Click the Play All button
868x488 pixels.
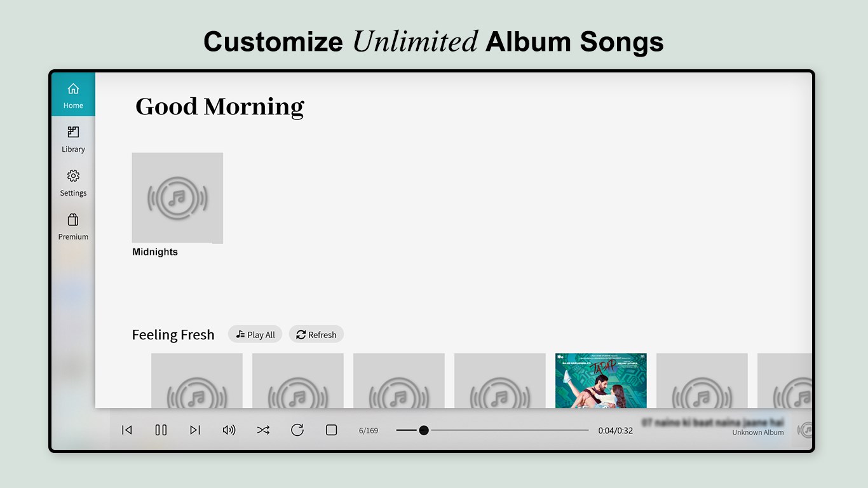pyautogui.click(x=255, y=334)
